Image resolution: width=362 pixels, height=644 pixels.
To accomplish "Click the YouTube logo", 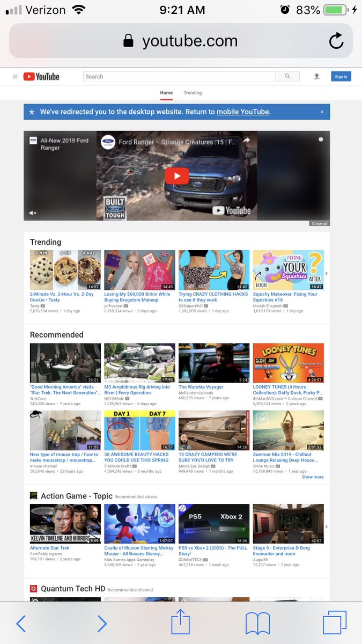I will 41,77.
